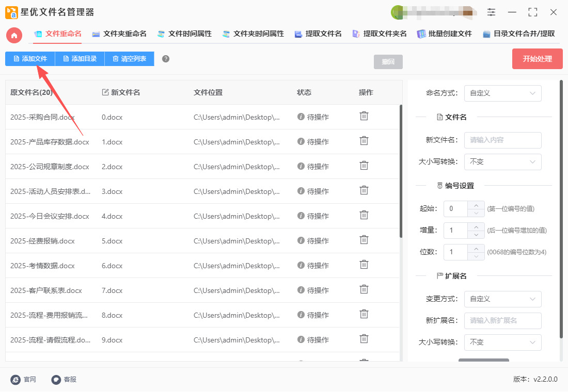Decrease the 增量 value with down arrow
The image size is (568, 392).
(x=476, y=235)
